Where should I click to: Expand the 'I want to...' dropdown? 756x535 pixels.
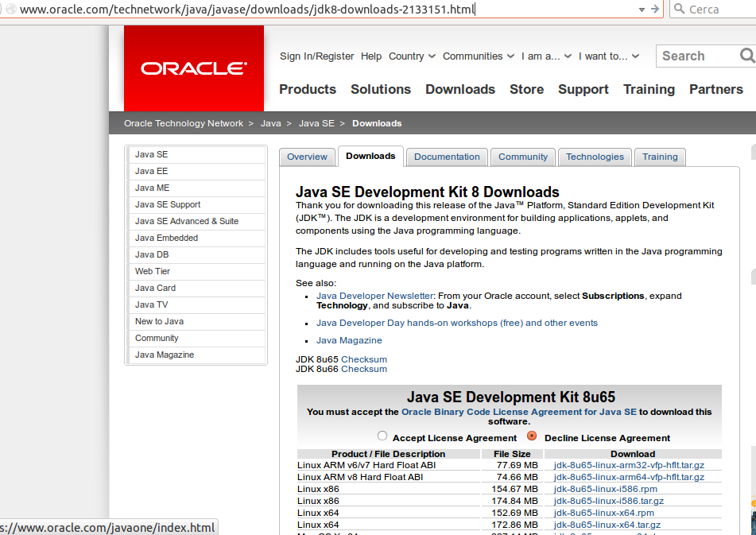coord(609,56)
